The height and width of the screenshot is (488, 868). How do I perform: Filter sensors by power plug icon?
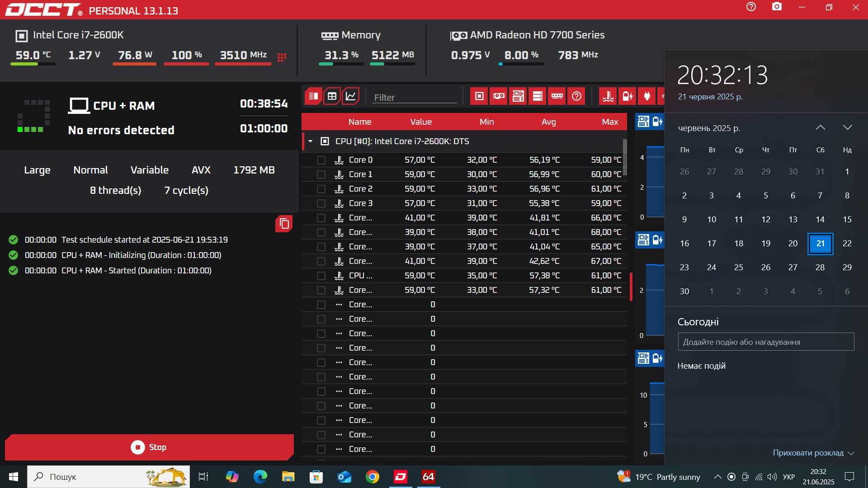(647, 96)
